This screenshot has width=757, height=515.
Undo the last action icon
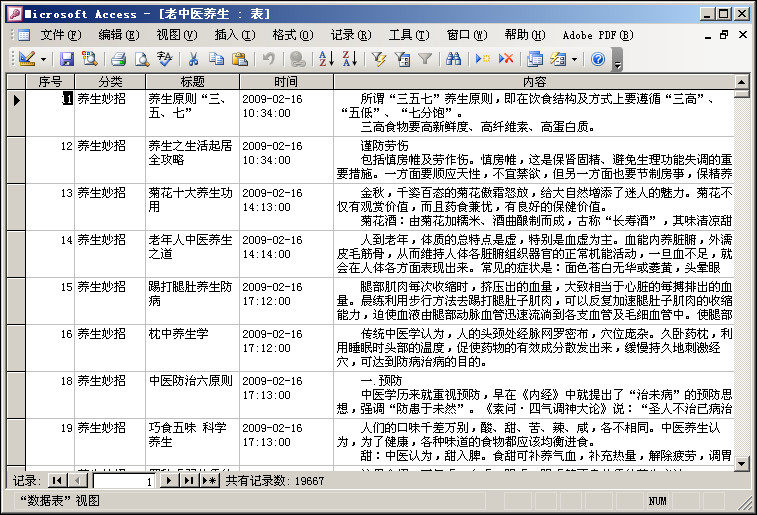pyautogui.click(x=268, y=59)
